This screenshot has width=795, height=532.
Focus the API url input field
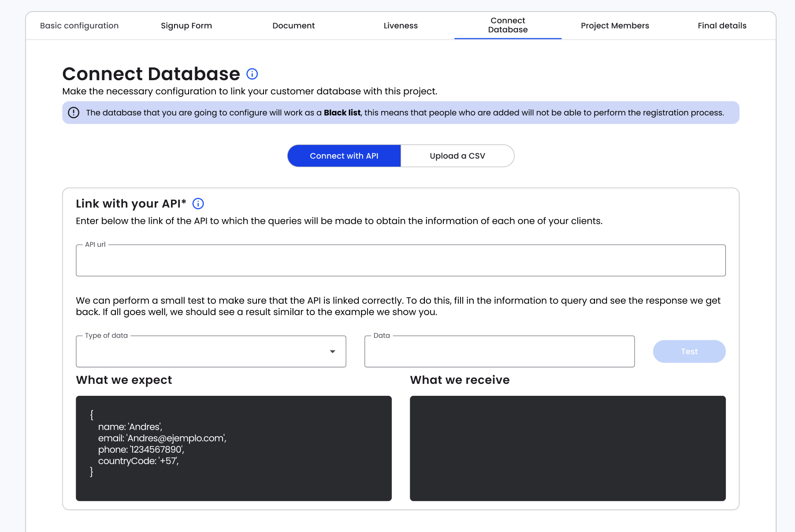click(401, 261)
